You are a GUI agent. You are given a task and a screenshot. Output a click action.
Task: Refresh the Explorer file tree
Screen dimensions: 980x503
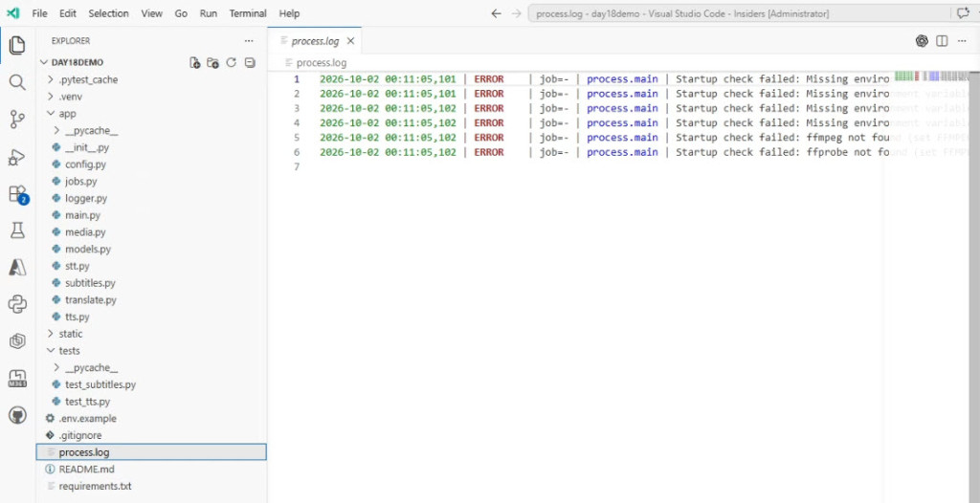click(232, 62)
